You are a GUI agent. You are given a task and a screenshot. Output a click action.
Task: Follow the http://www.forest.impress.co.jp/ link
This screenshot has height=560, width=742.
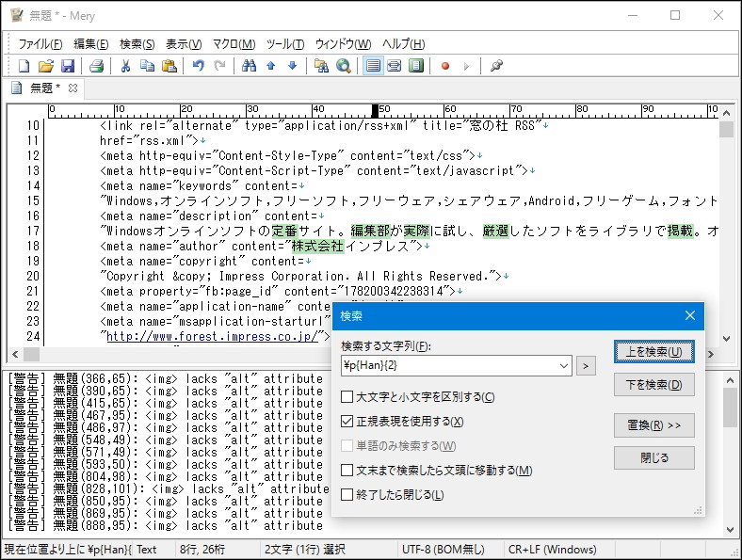click(x=212, y=336)
